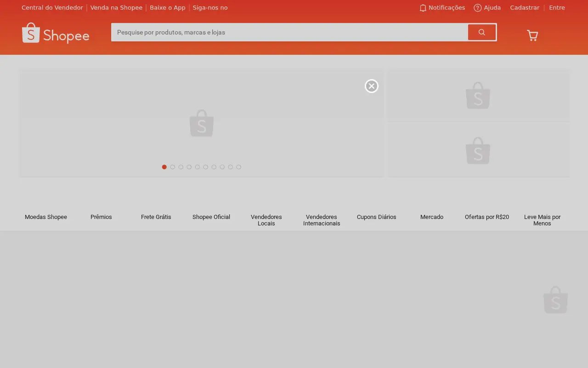Click the Shopee logo
This screenshot has height=368, width=588.
[x=56, y=33]
